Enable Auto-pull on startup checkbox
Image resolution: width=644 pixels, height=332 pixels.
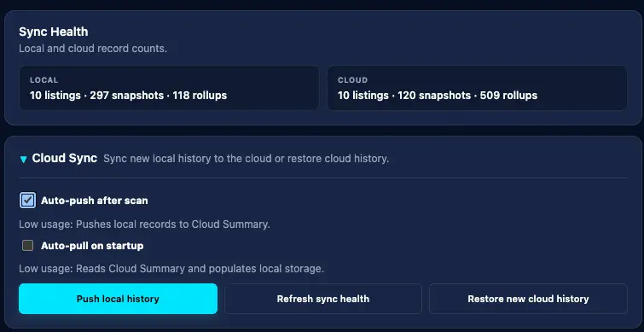tap(27, 246)
